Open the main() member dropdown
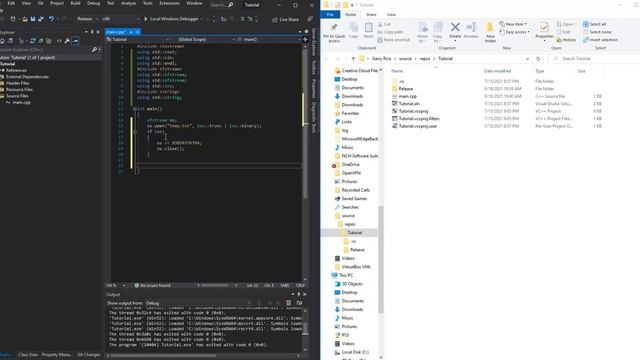640x360 pixels. pyautogui.click(x=269, y=40)
